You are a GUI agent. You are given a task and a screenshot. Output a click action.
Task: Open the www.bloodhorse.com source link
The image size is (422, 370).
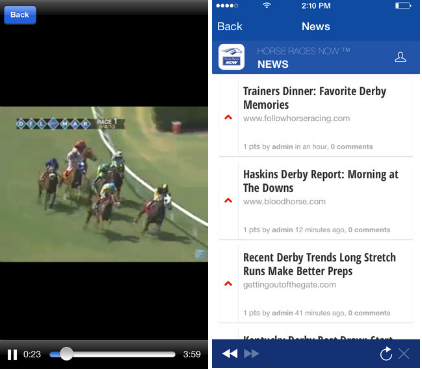(284, 202)
